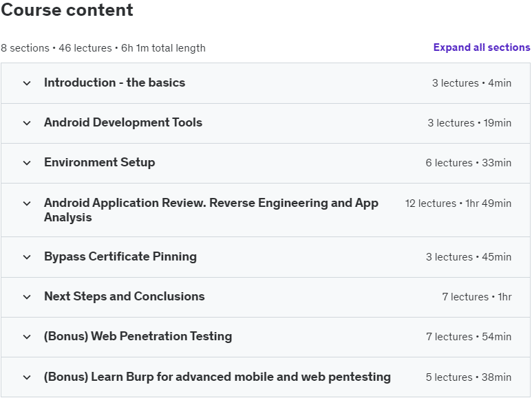Open Android Development Tools section title
The height and width of the screenshot is (398, 532).
coord(123,122)
